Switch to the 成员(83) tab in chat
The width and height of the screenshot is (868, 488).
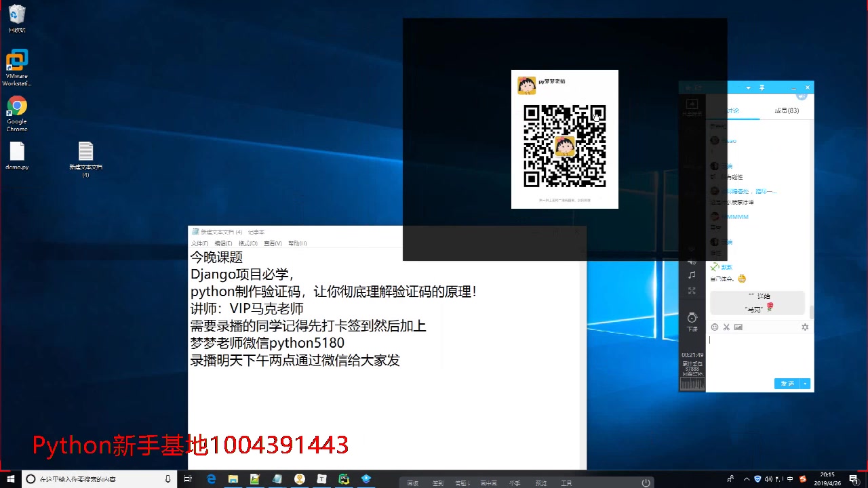[787, 110]
